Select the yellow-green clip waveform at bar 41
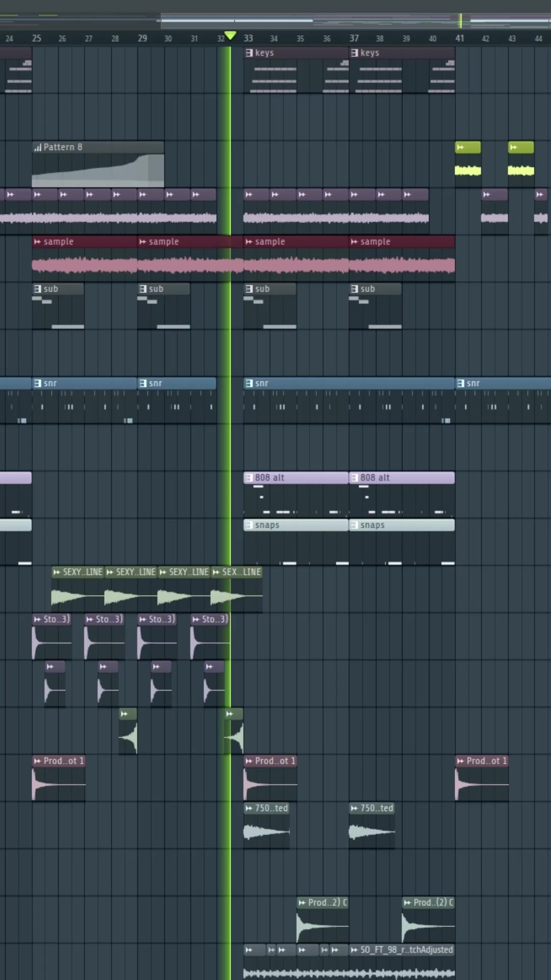 tap(468, 170)
